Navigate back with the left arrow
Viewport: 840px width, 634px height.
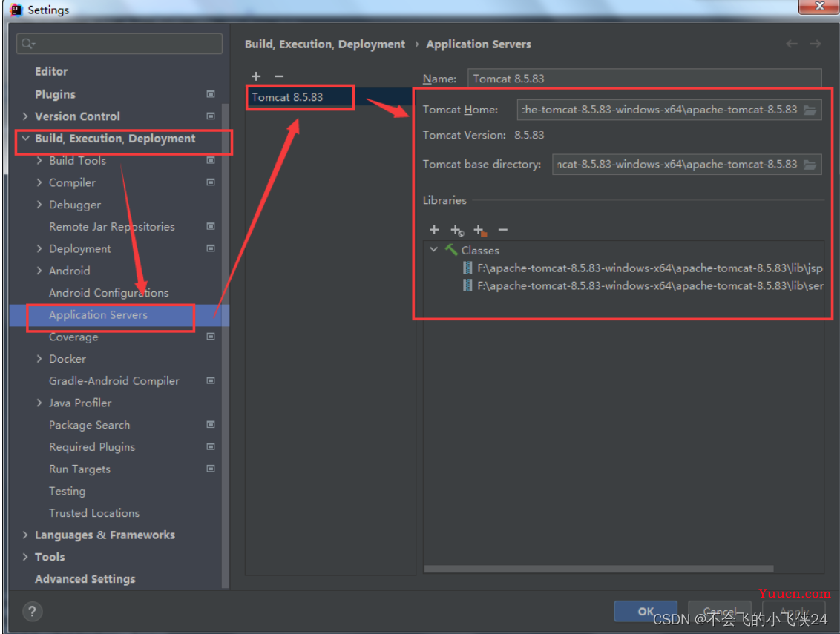(791, 44)
